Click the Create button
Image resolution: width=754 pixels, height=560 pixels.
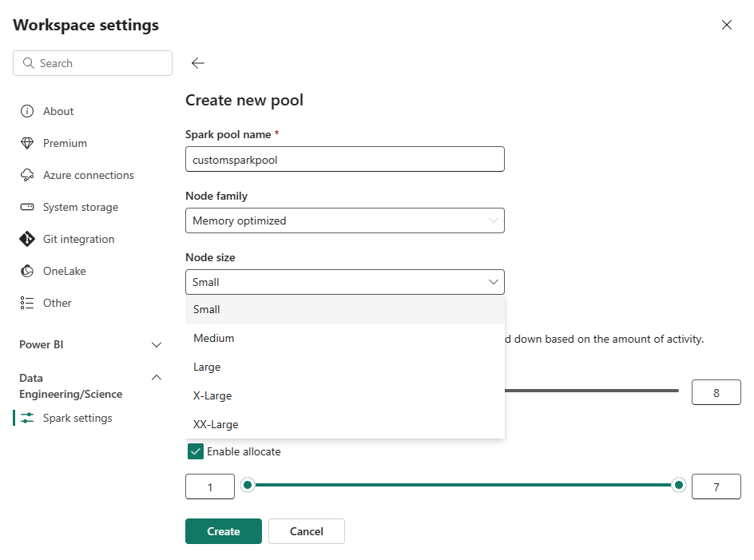point(224,531)
